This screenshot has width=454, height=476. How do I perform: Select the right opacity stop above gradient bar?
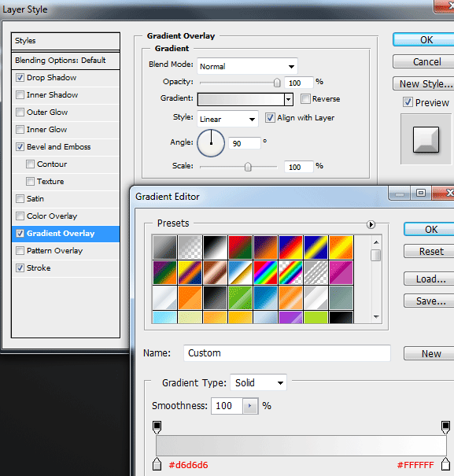445,427
